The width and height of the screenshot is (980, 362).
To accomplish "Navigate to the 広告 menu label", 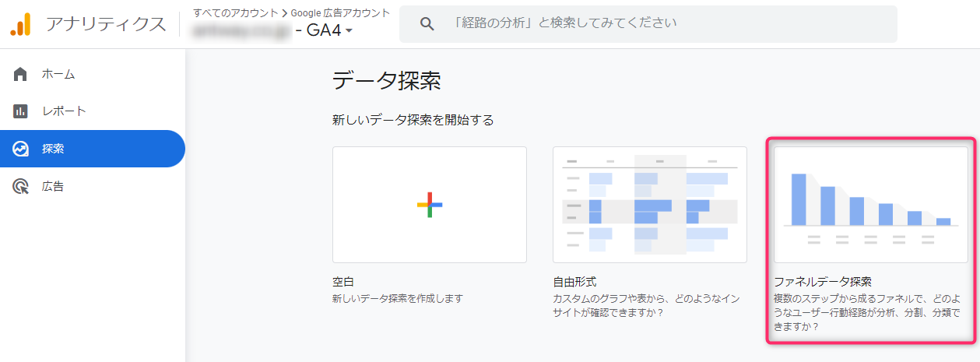I will pyautogui.click(x=53, y=187).
